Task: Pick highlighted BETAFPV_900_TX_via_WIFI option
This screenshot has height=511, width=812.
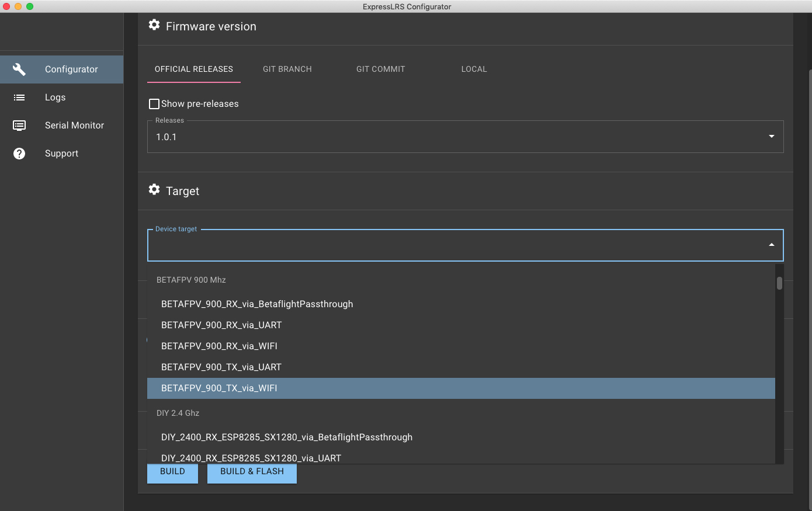Action: point(461,388)
